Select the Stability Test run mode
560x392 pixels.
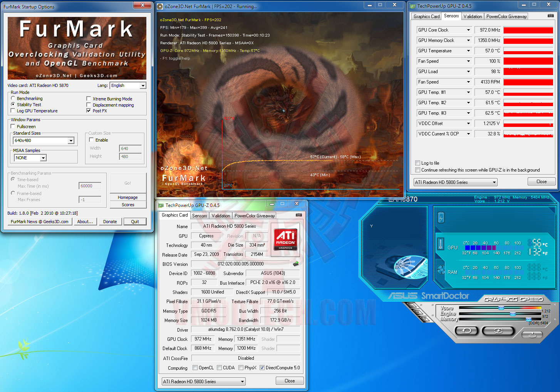13,104
